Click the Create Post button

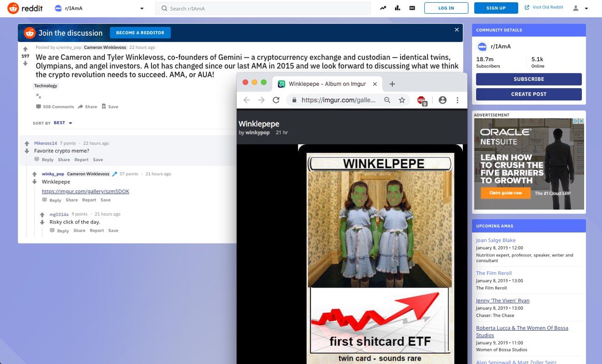click(529, 94)
